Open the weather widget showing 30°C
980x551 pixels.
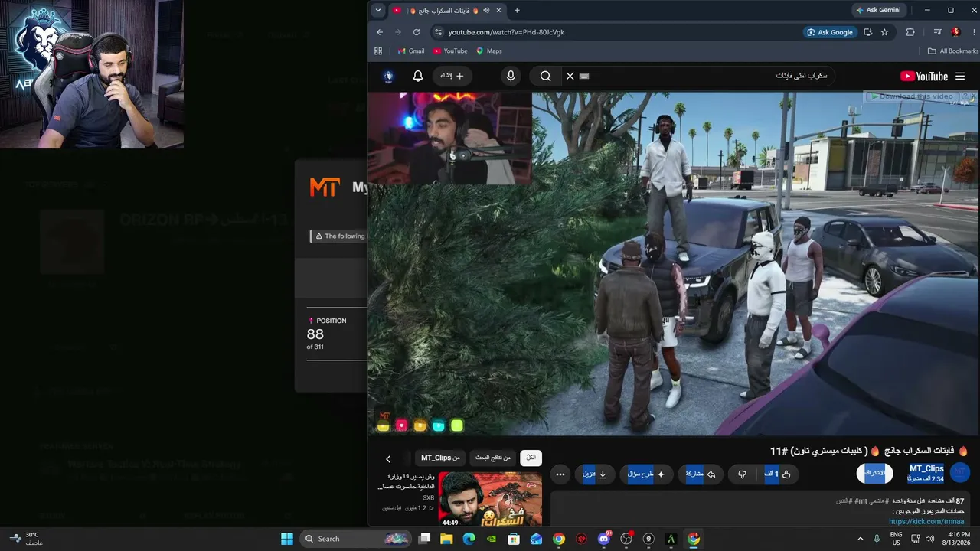(28, 539)
